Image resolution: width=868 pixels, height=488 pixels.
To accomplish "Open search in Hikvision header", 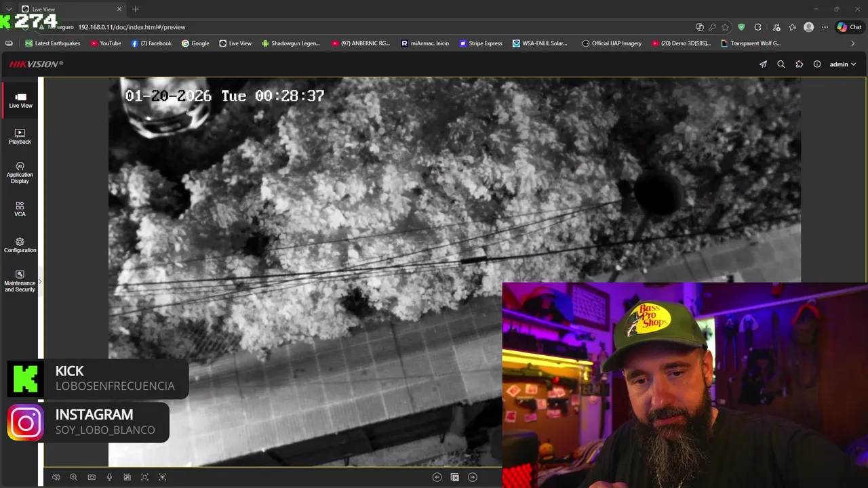I will click(781, 64).
